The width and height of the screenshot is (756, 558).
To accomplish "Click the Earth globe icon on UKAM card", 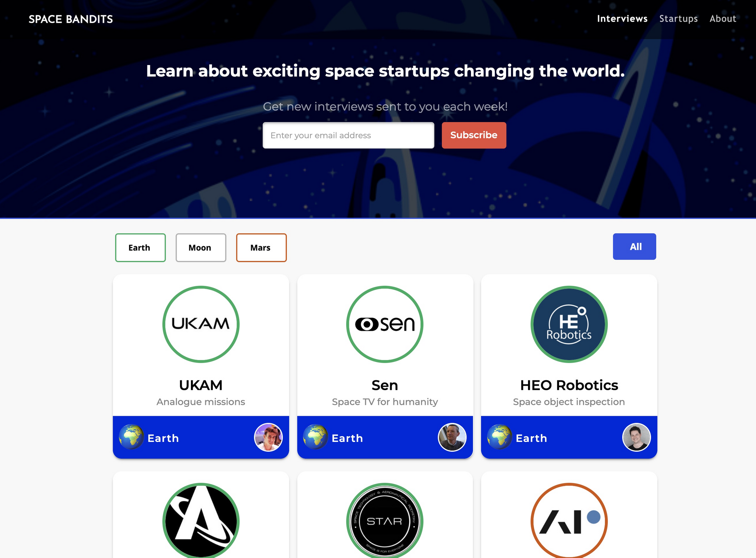I will pyautogui.click(x=131, y=437).
